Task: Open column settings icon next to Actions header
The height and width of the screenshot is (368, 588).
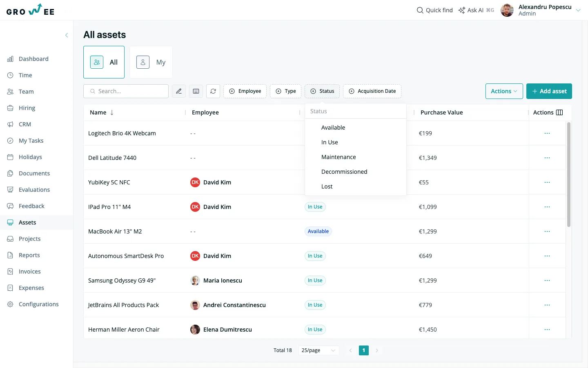Action: 559,112
